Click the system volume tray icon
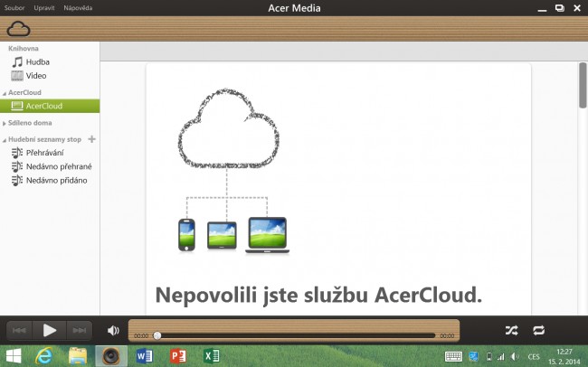This screenshot has width=588, height=367. point(516,356)
